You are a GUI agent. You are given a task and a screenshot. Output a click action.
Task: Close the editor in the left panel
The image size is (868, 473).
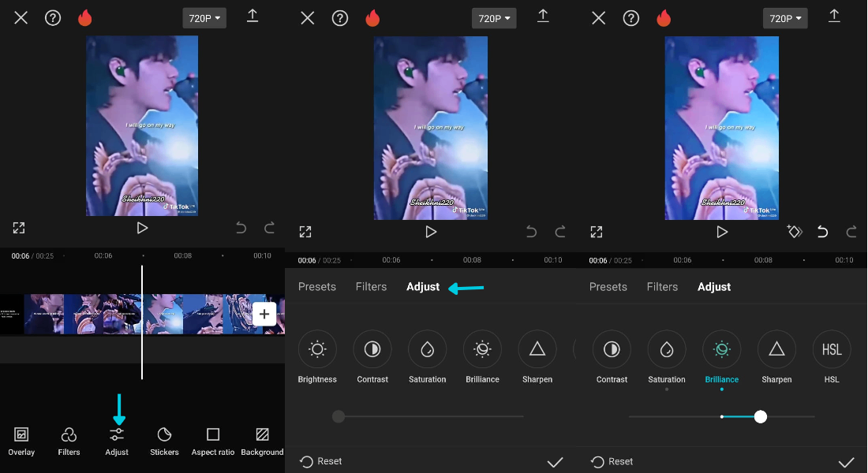21,17
